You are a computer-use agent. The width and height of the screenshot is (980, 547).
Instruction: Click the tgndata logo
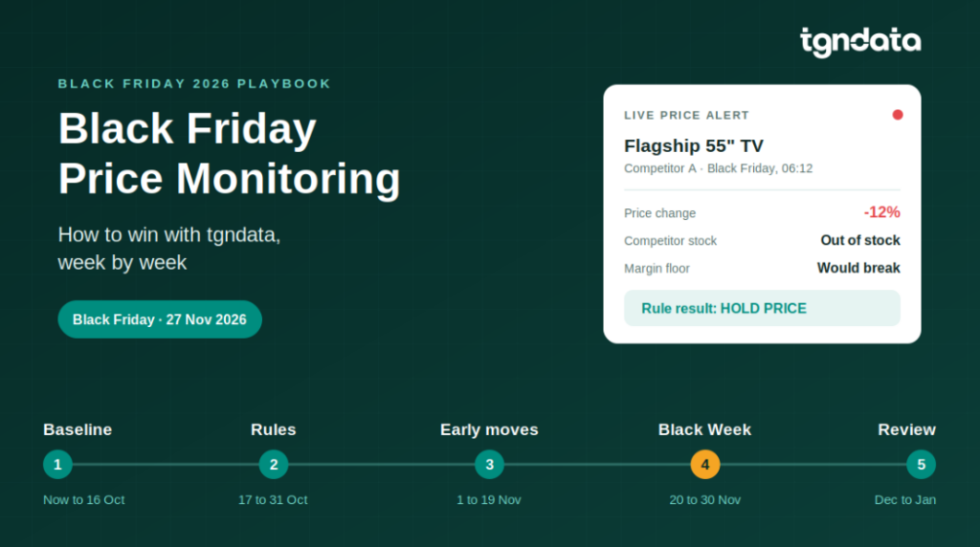point(860,42)
